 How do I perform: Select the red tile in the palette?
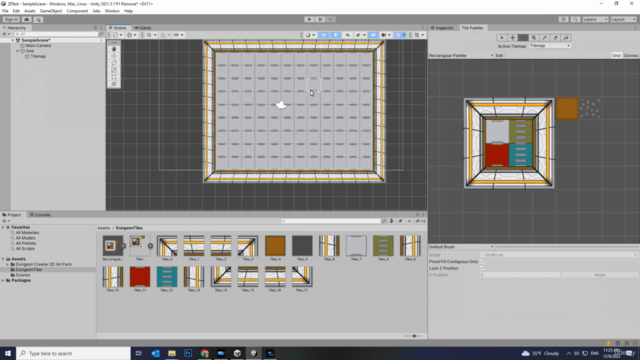tap(497, 155)
